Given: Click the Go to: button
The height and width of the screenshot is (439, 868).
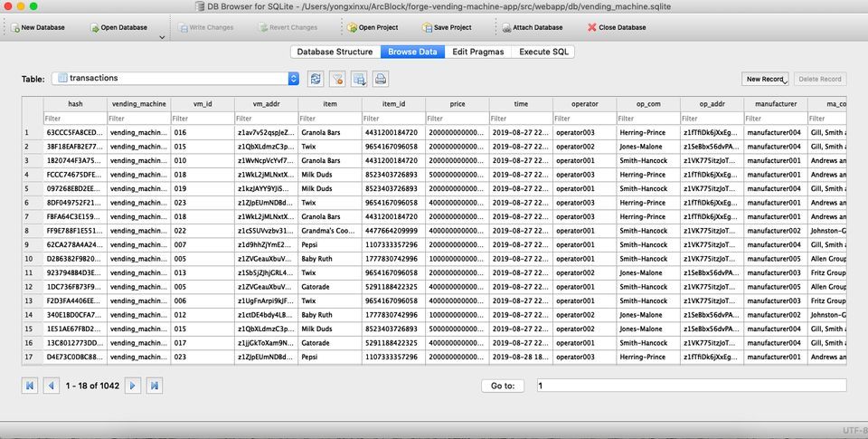Looking at the screenshot, I should pyautogui.click(x=503, y=386).
